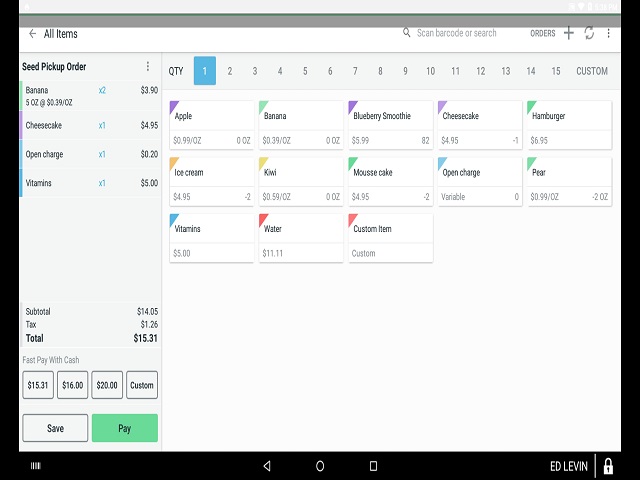Click the Save button
Screen dimensions: 640x480
pyautogui.click(x=55, y=428)
